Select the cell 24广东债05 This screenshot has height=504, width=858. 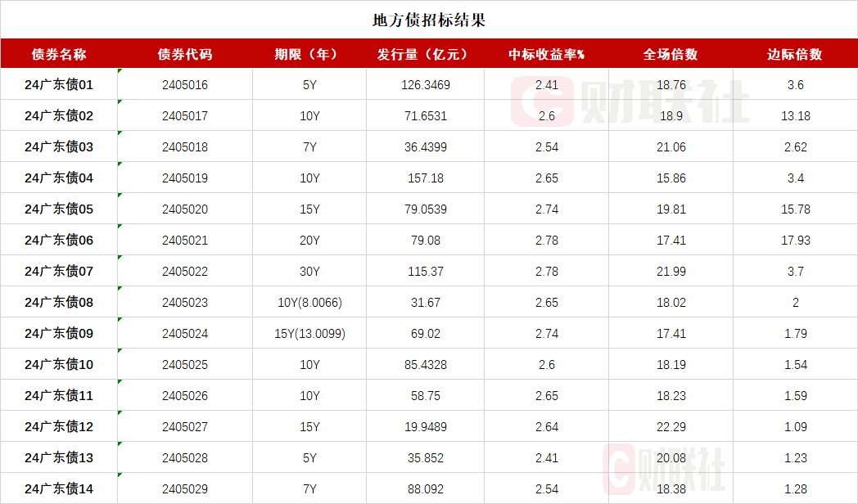click(59, 209)
